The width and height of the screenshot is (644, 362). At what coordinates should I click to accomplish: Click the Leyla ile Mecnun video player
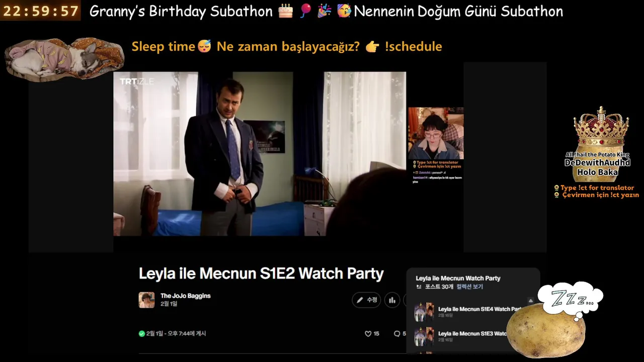click(x=260, y=154)
